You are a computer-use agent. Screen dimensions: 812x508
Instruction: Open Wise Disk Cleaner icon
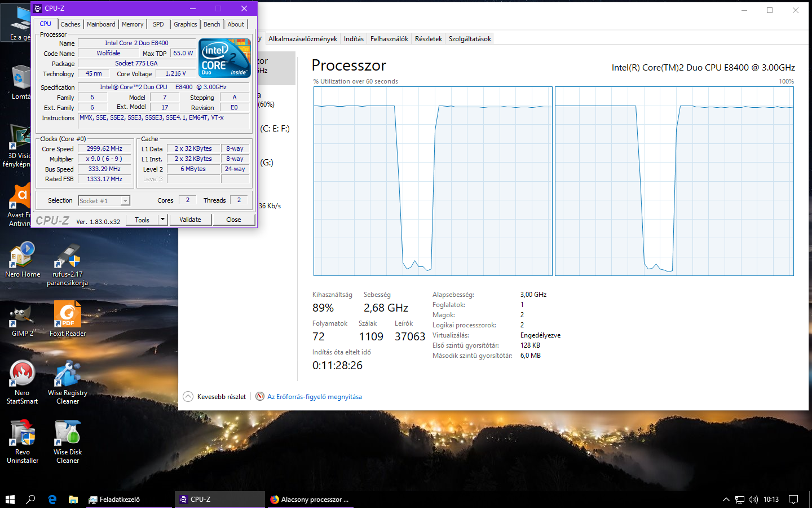coord(68,442)
